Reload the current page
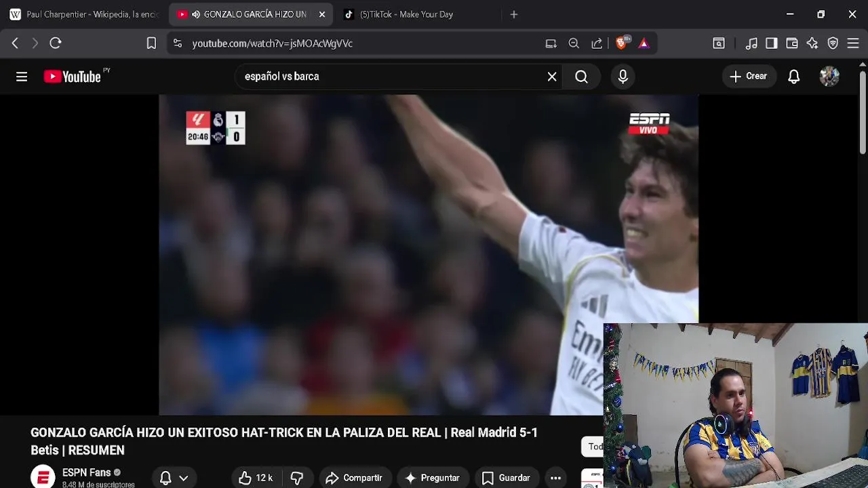 [56, 43]
